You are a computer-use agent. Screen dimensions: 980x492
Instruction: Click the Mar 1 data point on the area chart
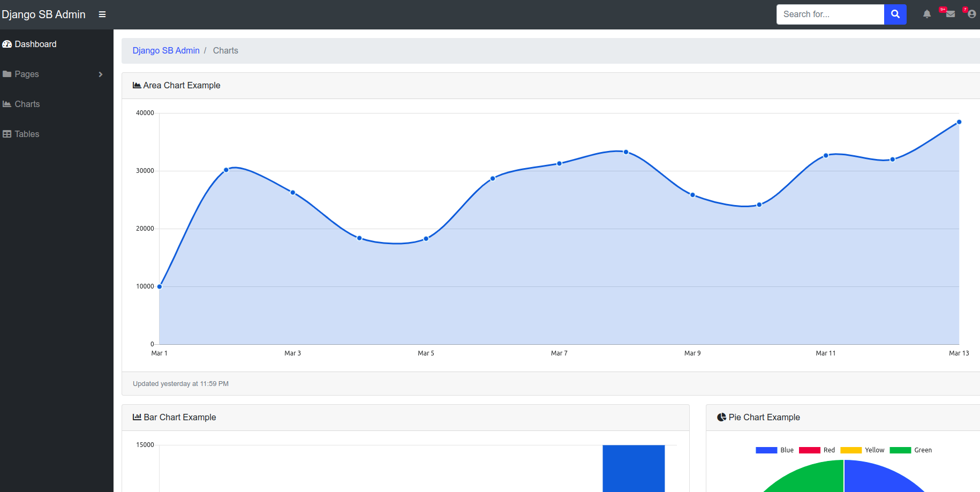160,287
